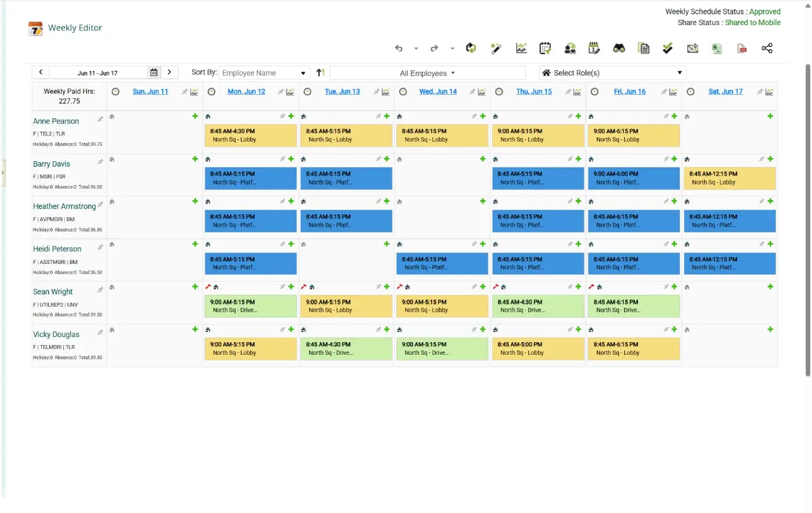
Task: Click the Undo arrow in the toolbar
Action: point(399,49)
